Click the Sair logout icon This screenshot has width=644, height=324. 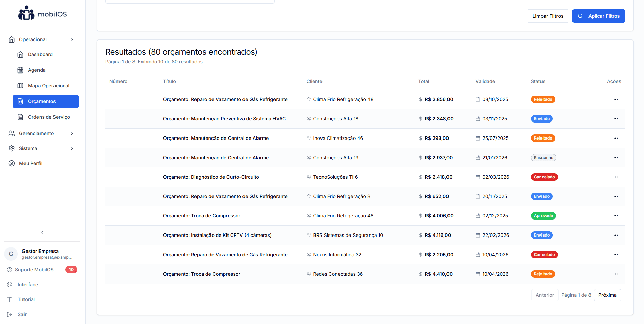[x=10, y=314]
